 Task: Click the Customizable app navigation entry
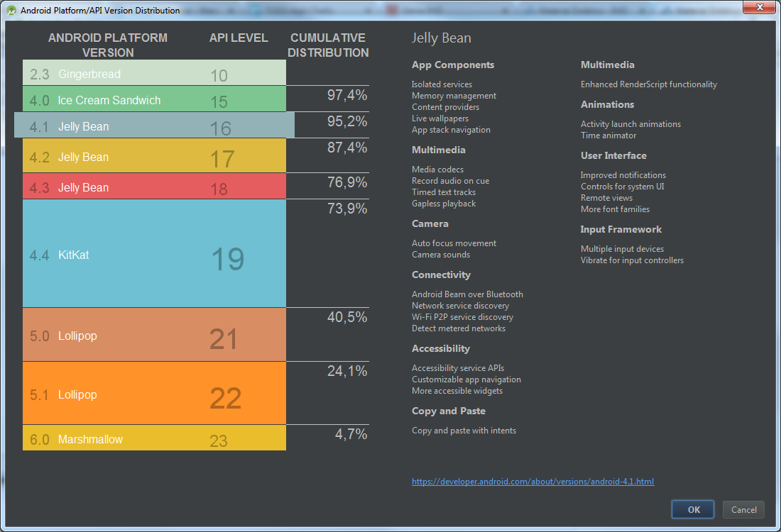coord(466,379)
